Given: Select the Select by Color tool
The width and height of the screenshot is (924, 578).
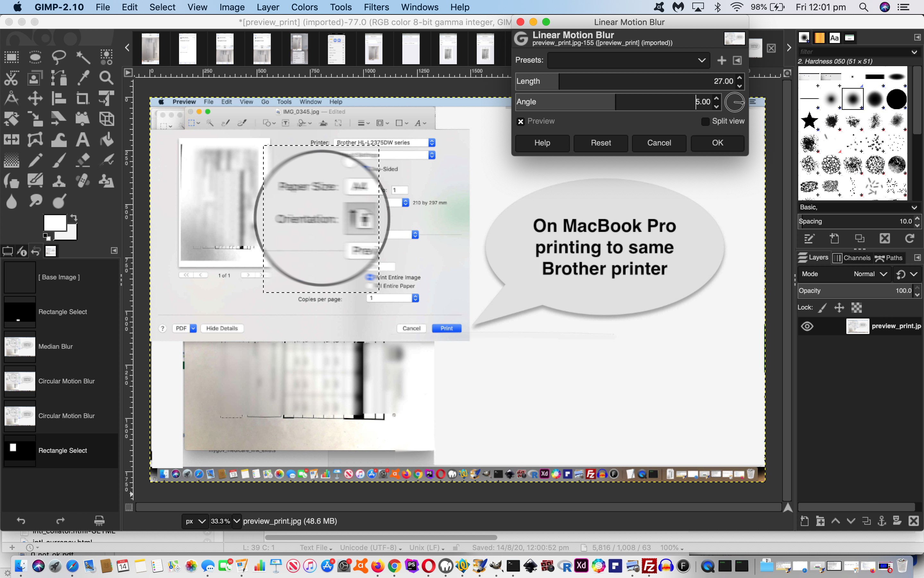Looking at the screenshot, I should click(x=107, y=57).
